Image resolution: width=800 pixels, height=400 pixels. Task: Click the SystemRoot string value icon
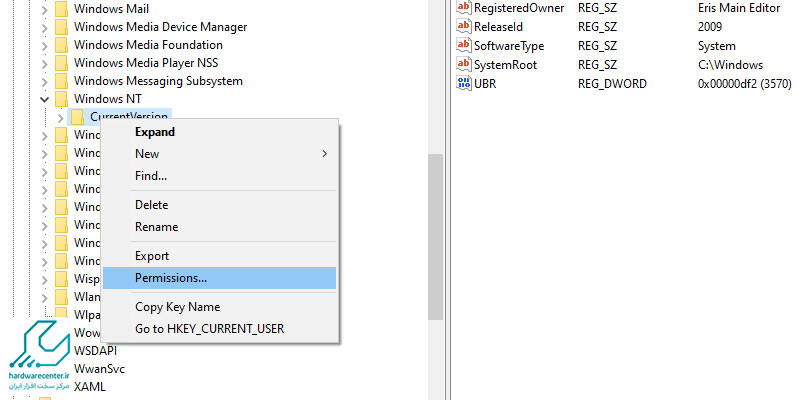click(x=463, y=64)
